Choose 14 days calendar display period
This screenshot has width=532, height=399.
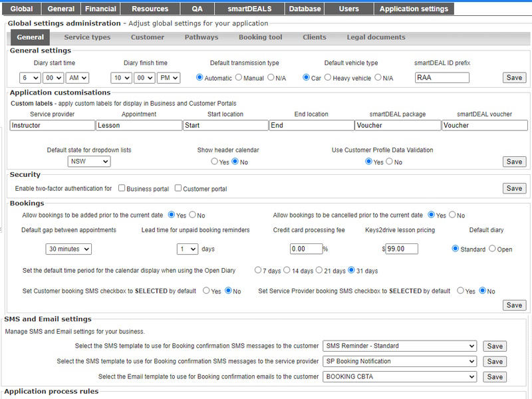point(287,271)
